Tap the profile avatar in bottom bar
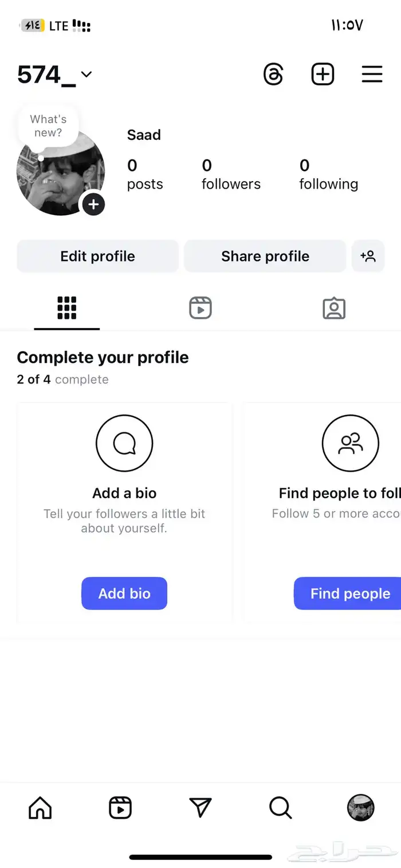 point(361,808)
